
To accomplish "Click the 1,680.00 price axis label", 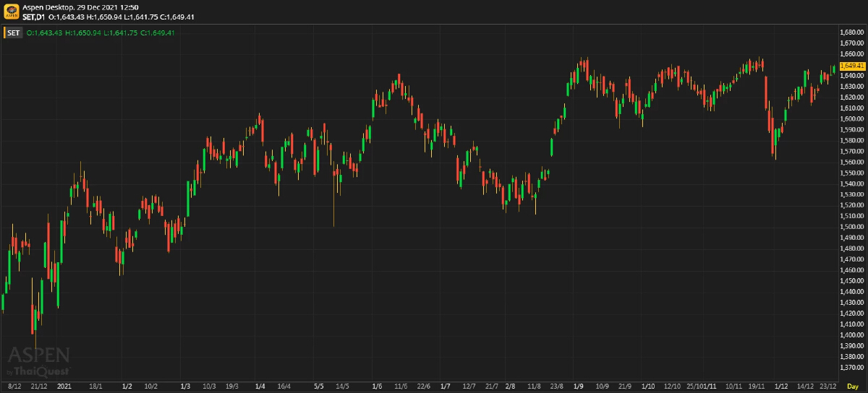I will pos(853,33).
